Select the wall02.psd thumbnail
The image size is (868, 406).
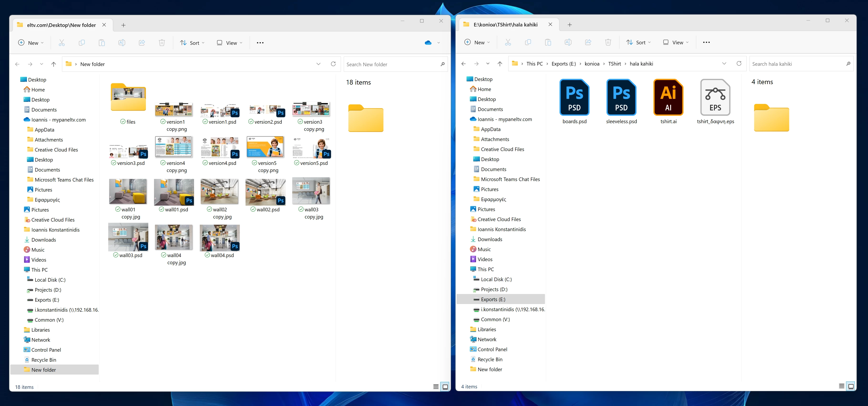(265, 192)
